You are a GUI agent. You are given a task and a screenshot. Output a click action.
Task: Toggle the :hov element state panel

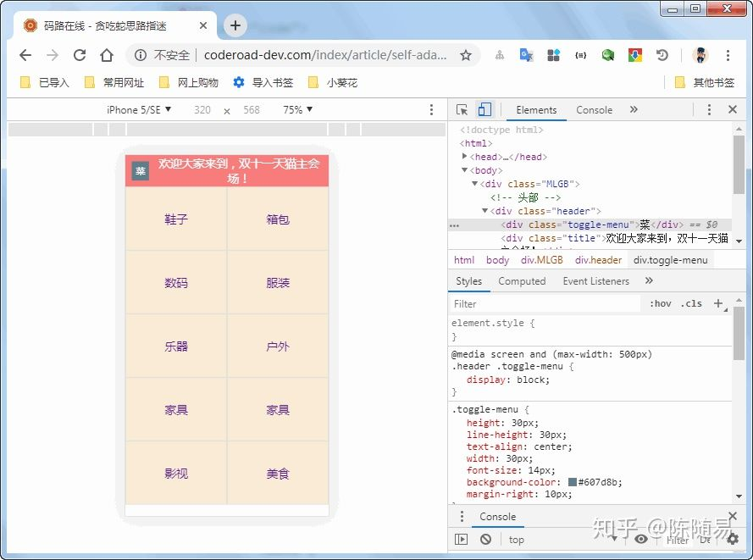coord(661,303)
